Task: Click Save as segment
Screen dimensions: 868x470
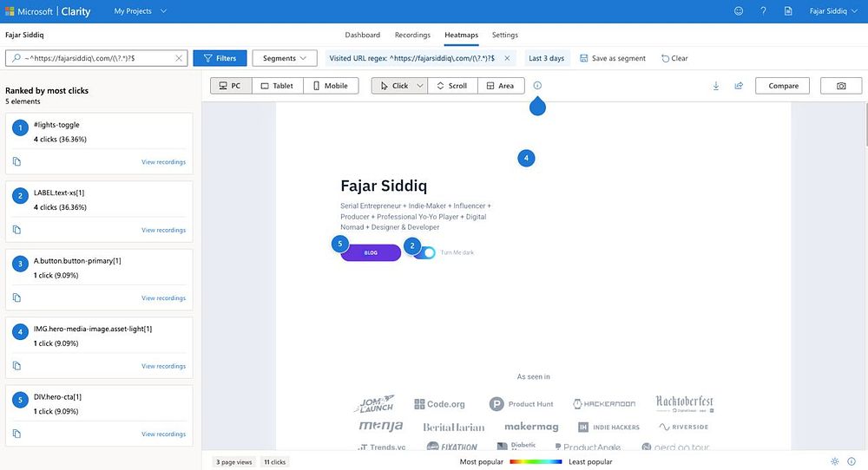Action: 613,58
